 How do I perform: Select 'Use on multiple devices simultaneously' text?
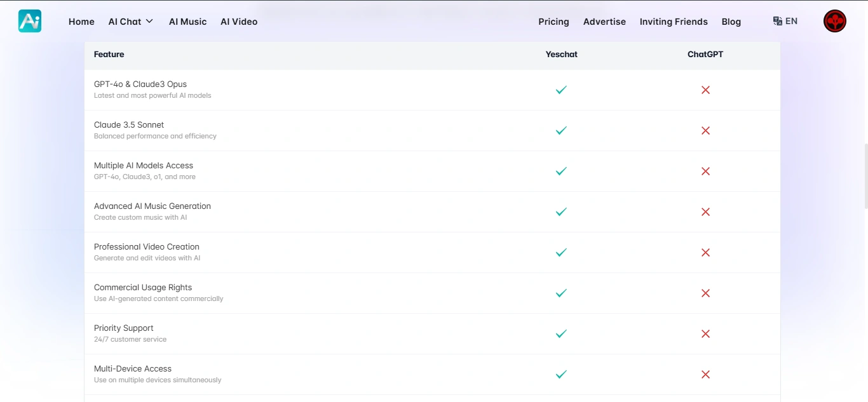[158, 380]
